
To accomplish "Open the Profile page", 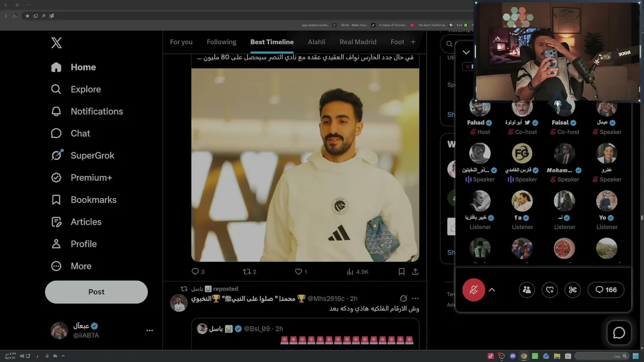I will point(73,244).
